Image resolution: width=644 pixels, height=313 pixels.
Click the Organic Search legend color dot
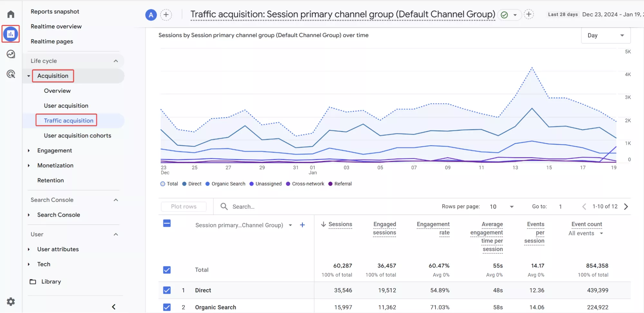tap(207, 184)
